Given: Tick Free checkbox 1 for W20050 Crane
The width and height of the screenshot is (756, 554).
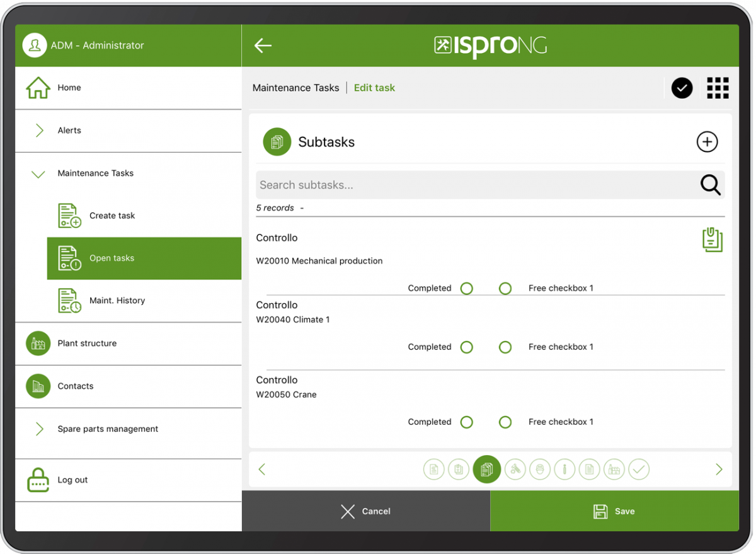Looking at the screenshot, I should [x=505, y=422].
